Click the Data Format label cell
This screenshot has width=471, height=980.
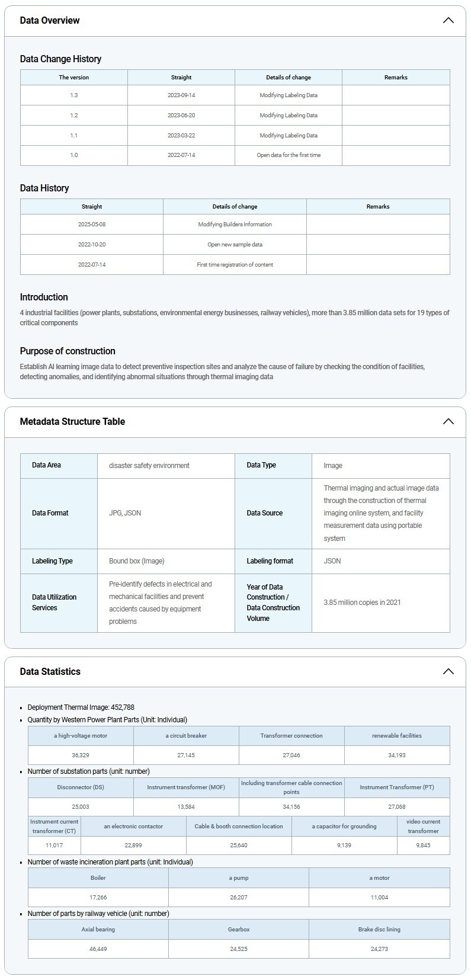[50, 513]
